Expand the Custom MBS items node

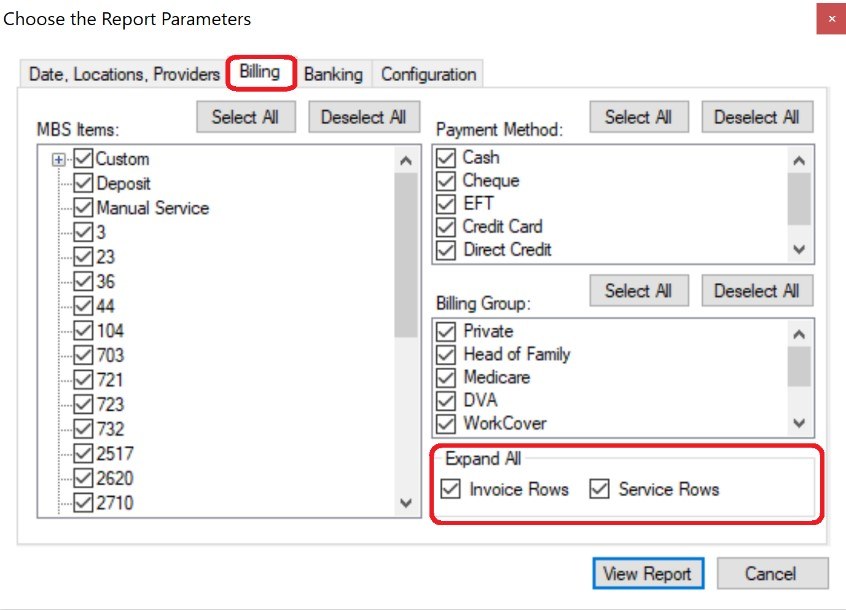[59, 160]
